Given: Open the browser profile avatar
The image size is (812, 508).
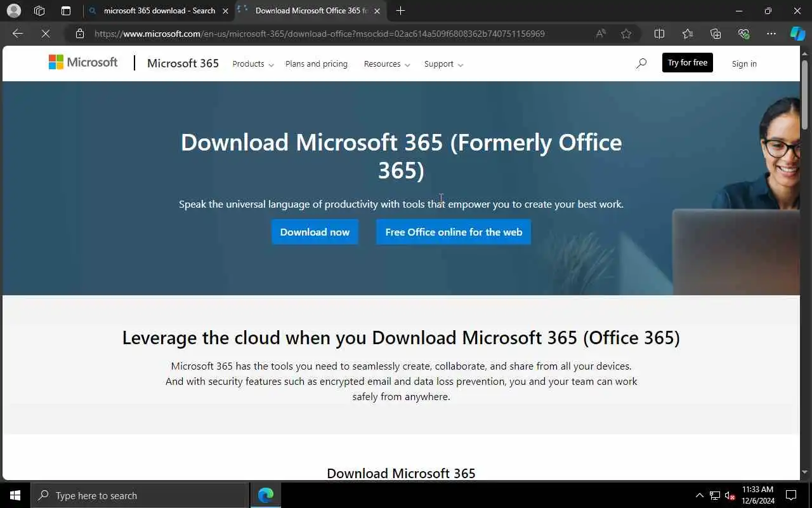Looking at the screenshot, I should click(13, 11).
